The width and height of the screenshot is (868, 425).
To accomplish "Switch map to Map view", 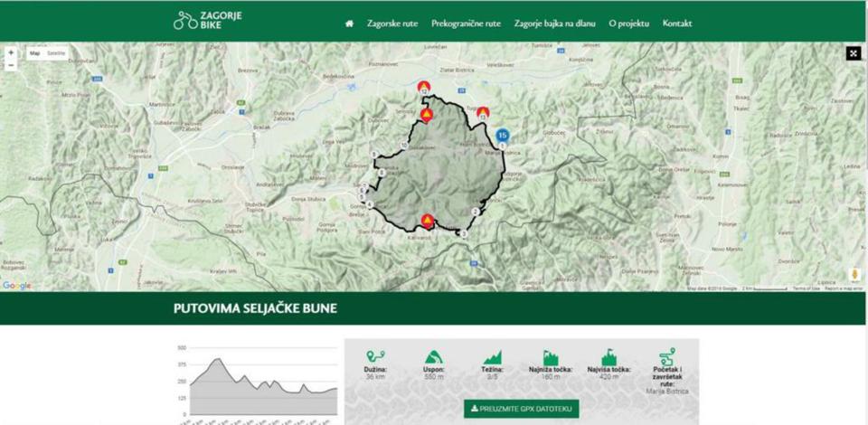I will click(x=35, y=53).
